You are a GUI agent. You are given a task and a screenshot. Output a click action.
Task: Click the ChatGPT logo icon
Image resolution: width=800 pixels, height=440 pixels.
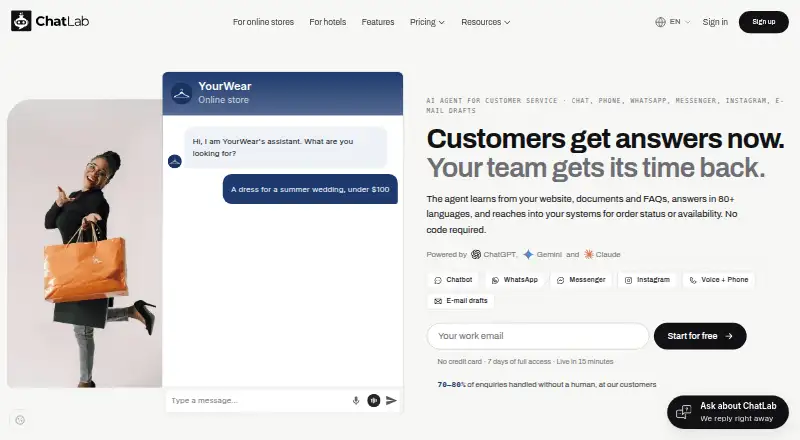pos(476,254)
